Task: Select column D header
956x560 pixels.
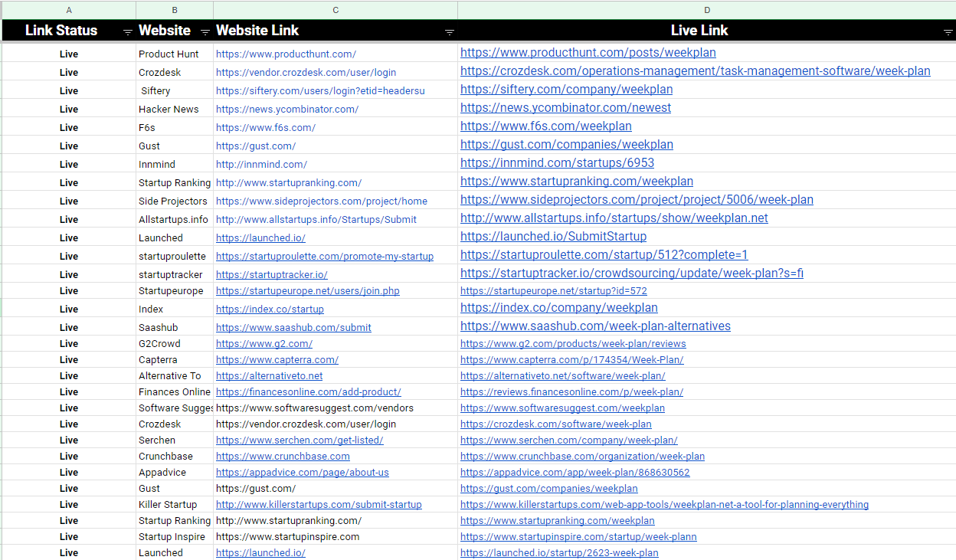Action: 706,10
